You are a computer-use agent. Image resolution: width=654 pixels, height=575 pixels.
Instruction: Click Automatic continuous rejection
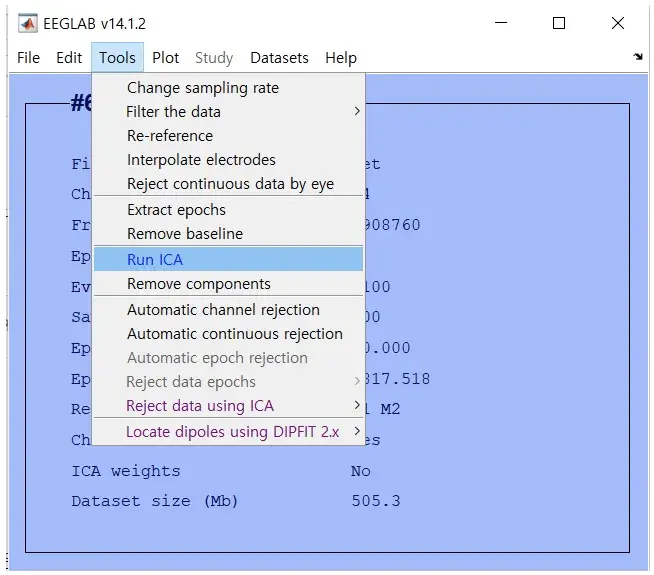234,334
